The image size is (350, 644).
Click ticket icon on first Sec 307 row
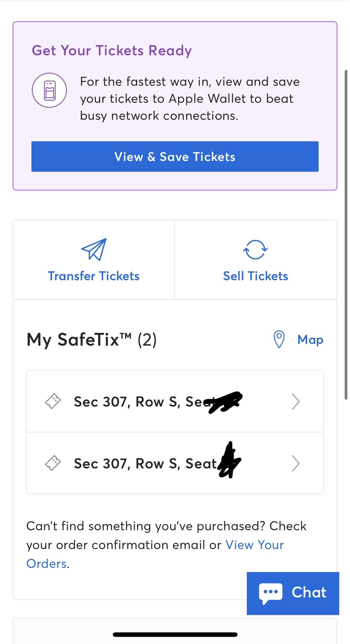(53, 401)
